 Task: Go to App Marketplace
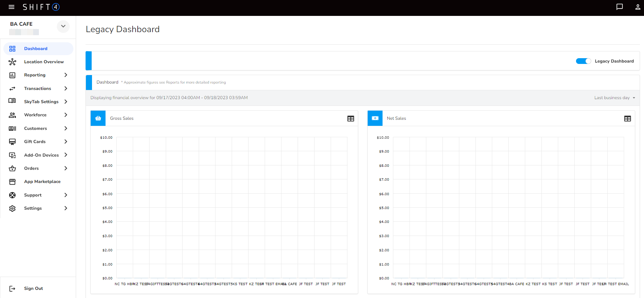click(42, 182)
